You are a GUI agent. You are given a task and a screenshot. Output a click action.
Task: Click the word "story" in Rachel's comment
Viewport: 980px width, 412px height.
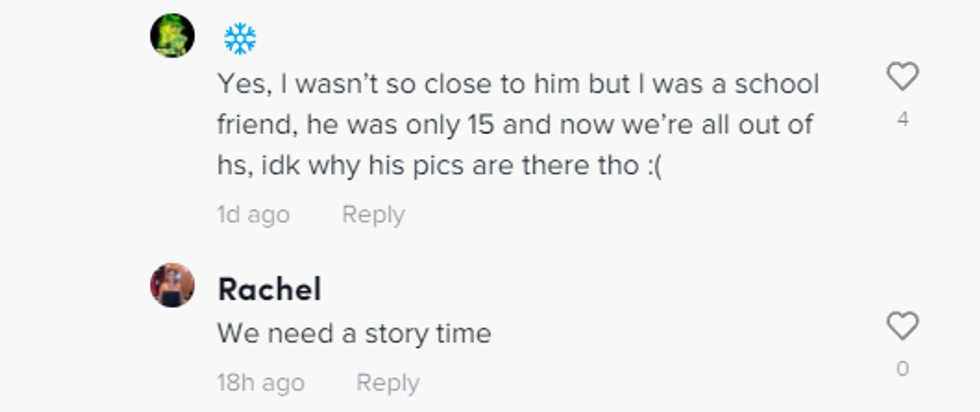coord(401,333)
